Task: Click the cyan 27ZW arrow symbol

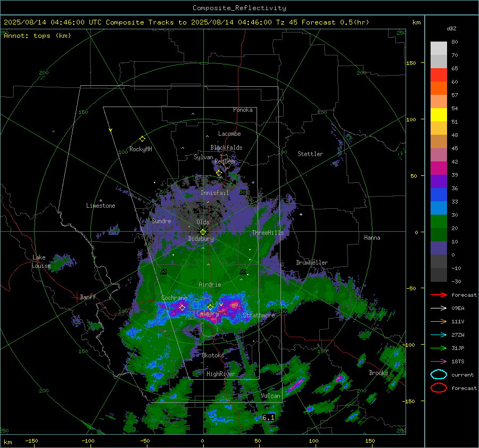Action: (x=439, y=335)
